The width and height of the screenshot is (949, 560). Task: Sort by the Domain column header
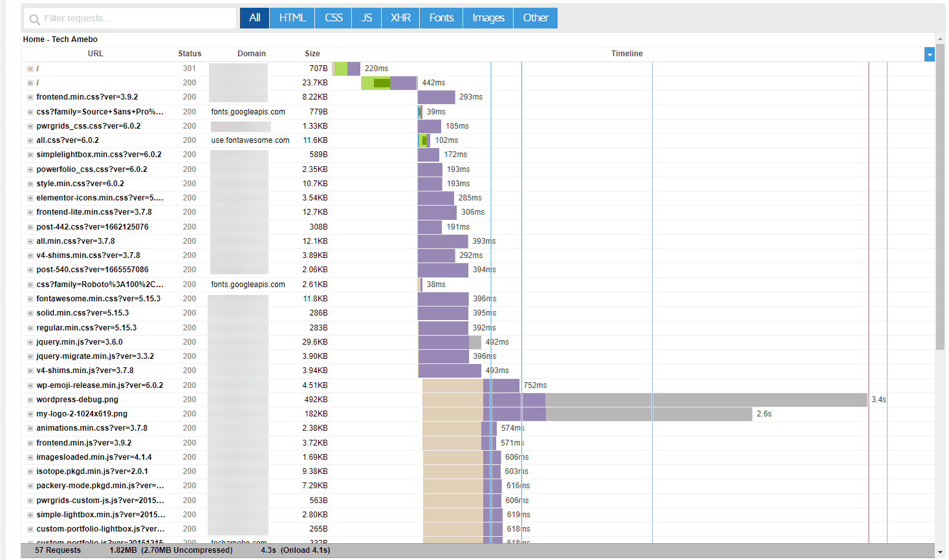[252, 54]
